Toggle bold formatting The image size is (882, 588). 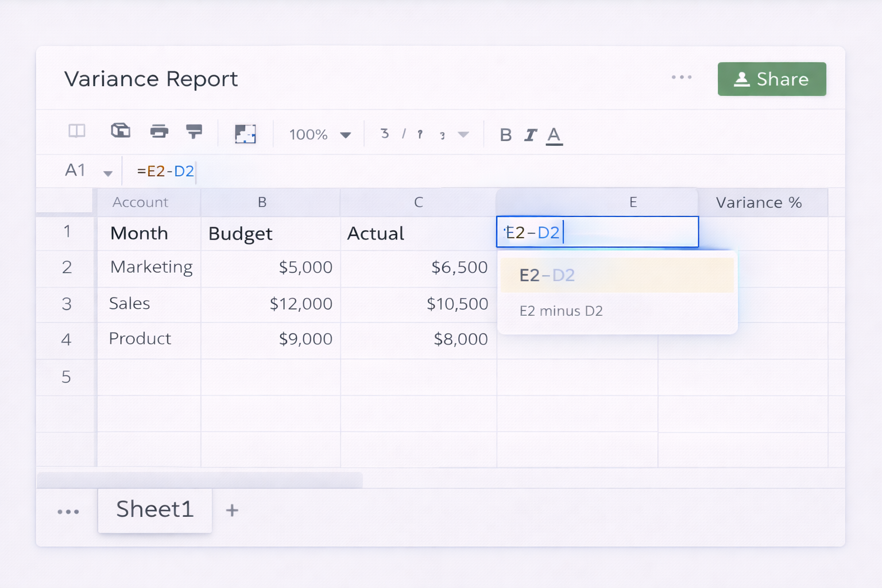505,135
